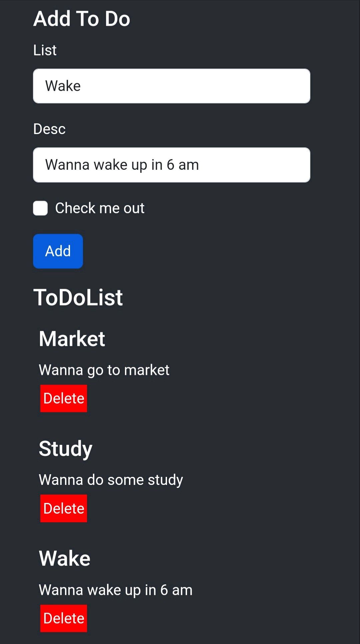Screen dimensions: 360x644
Task: Focus the Desc input field
Action: click(x=172, y=165)
